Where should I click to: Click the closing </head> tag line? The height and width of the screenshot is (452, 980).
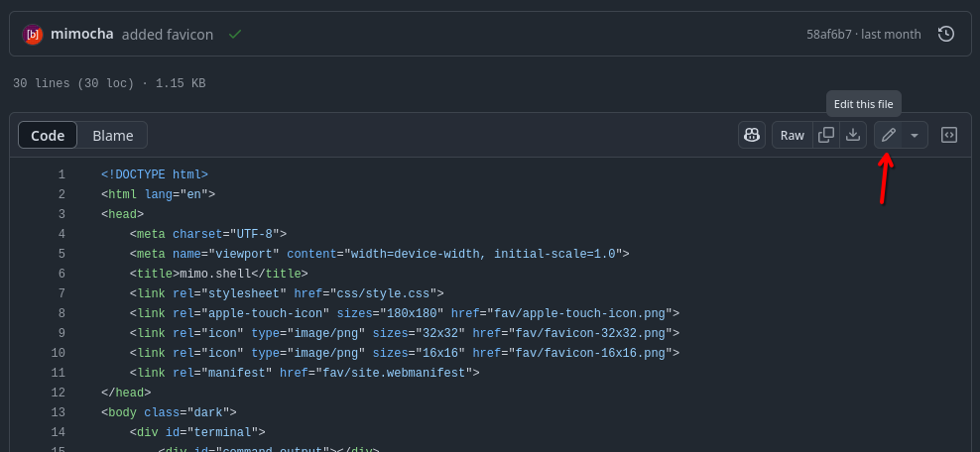[x=126, y=393]
